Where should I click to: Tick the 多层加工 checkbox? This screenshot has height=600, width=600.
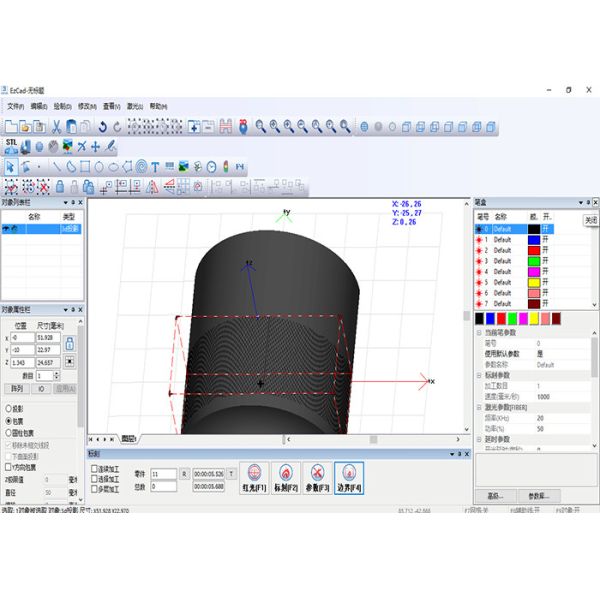click(x=94, y=489)
